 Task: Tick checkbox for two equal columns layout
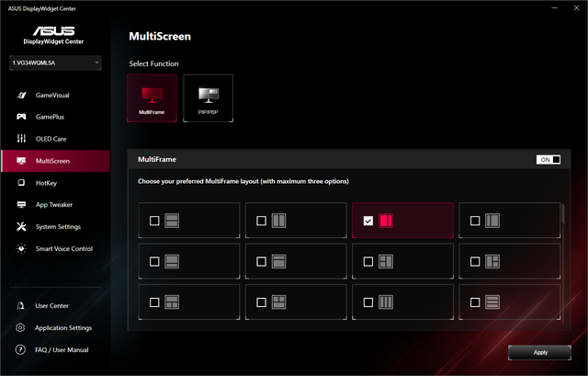(x=261, y=221)
